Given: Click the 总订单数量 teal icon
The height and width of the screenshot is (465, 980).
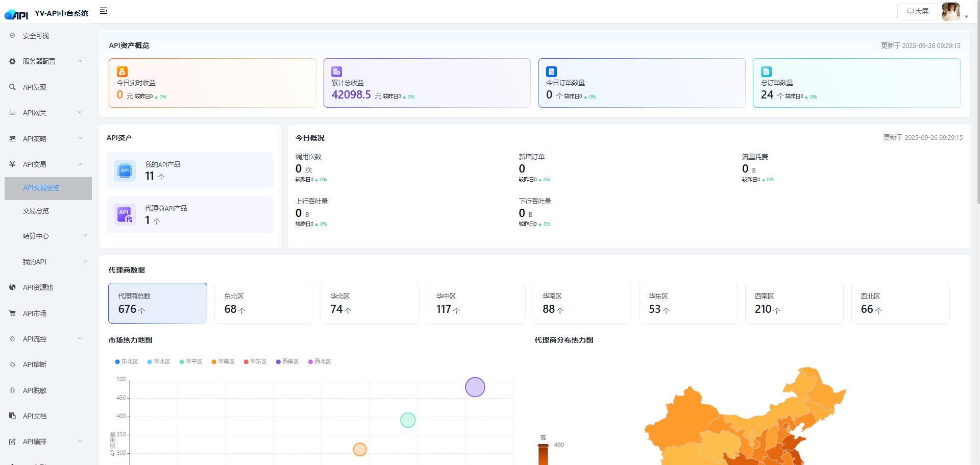Looking at the screenshot, I should pyautogui.click(x=766, y=71).
